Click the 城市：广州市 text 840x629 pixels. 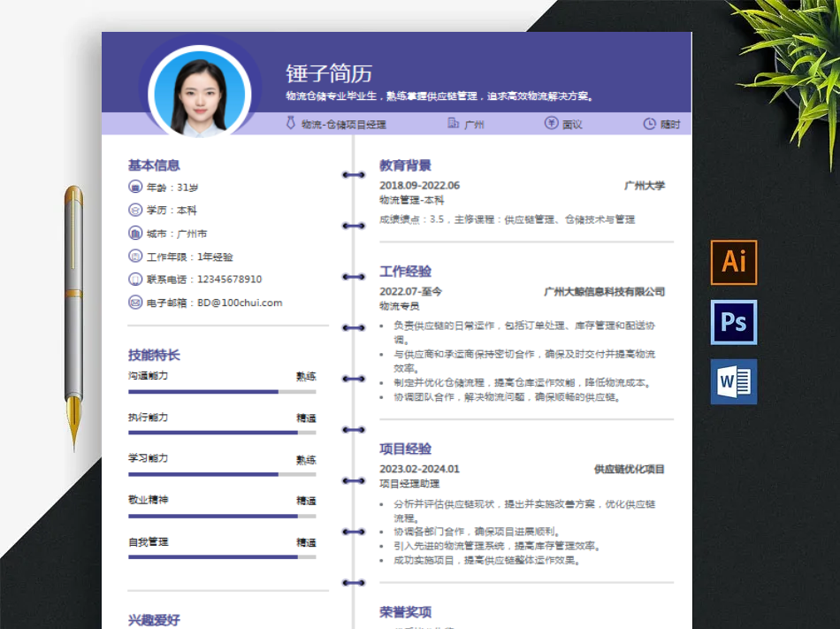pyautogui.click(x=177, y=234)
